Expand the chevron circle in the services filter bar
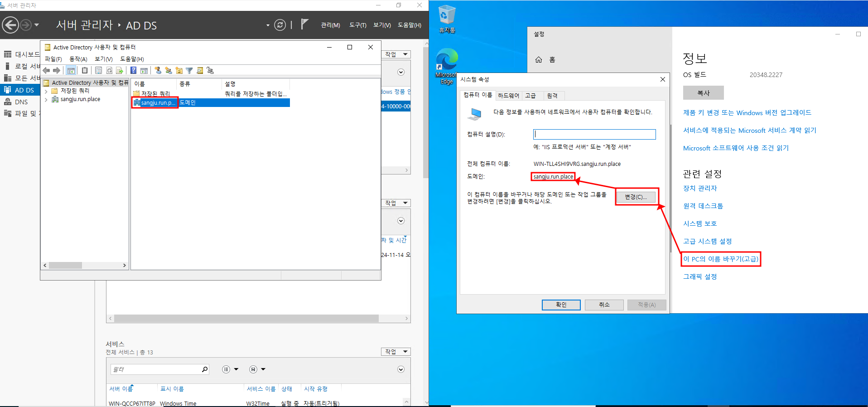Screen dimensions: 868x407 (x=401, y=369)
